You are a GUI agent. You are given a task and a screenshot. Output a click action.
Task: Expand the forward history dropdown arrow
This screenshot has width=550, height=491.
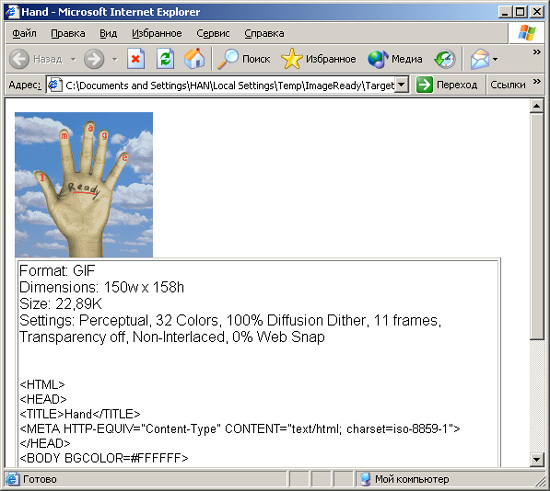[x=115, y=59]
